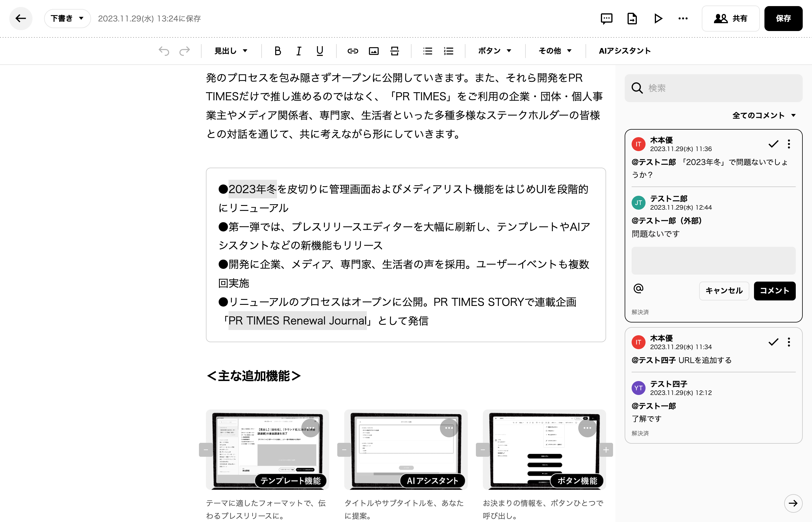Mention a user with the @ icon
The width and height of the screenshot is (812, 522).
(639, 289)
